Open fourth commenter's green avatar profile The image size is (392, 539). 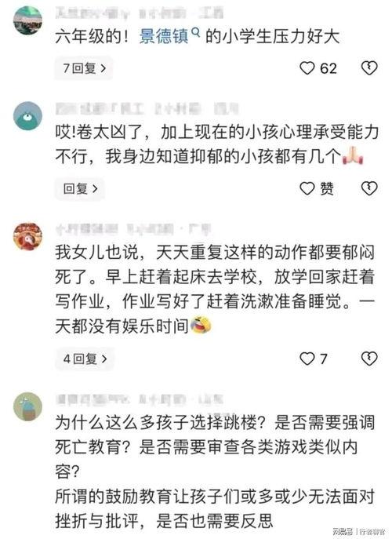coord(27,406)
